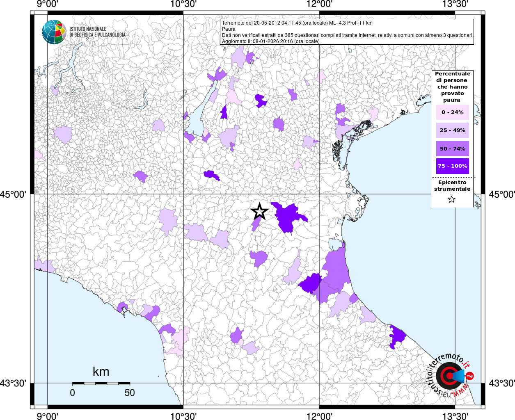Viewport: 515px width, 420px height.
Task: Click the INGV globe logo
Action: coord(54,32)
